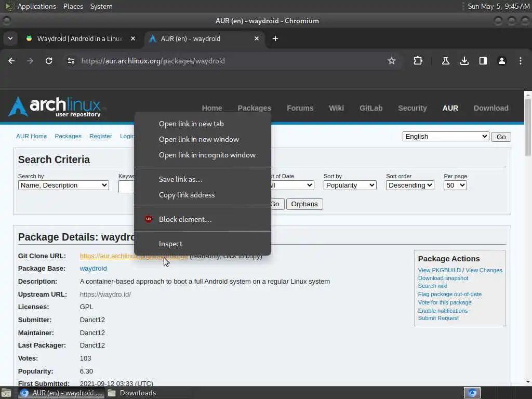Open the Packages link in Arch navbar
The width and height of the screenshot is (532, 399).
point(255,108)
